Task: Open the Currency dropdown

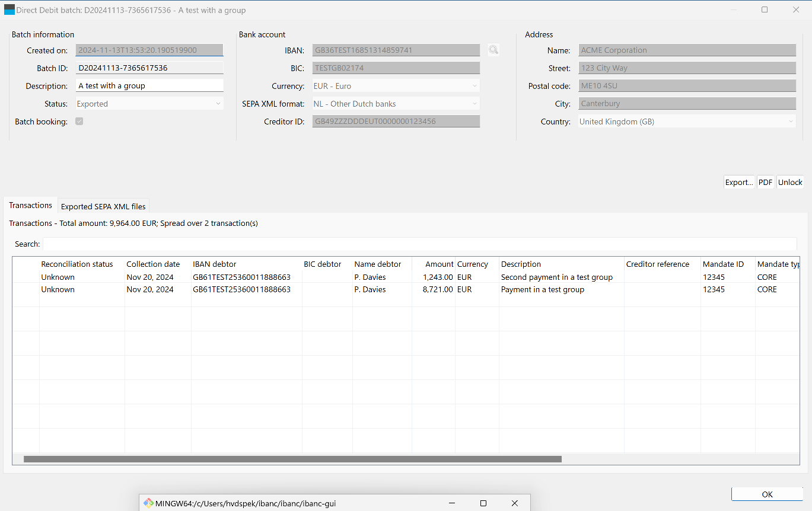Action: pos(396,86)
